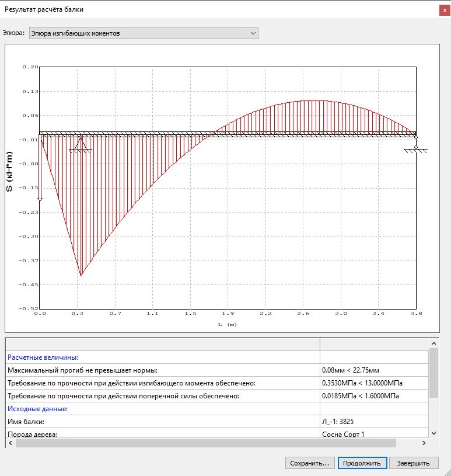Click the right hinged support symbol of the beam
The width and height of the screenshot is (451, 476).
(x=416, y=145)
